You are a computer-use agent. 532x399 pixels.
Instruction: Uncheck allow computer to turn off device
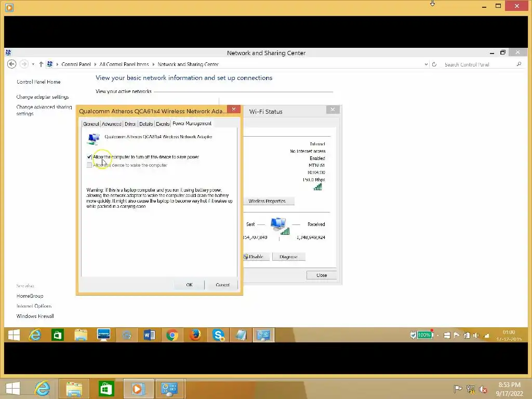coord(89,157)
